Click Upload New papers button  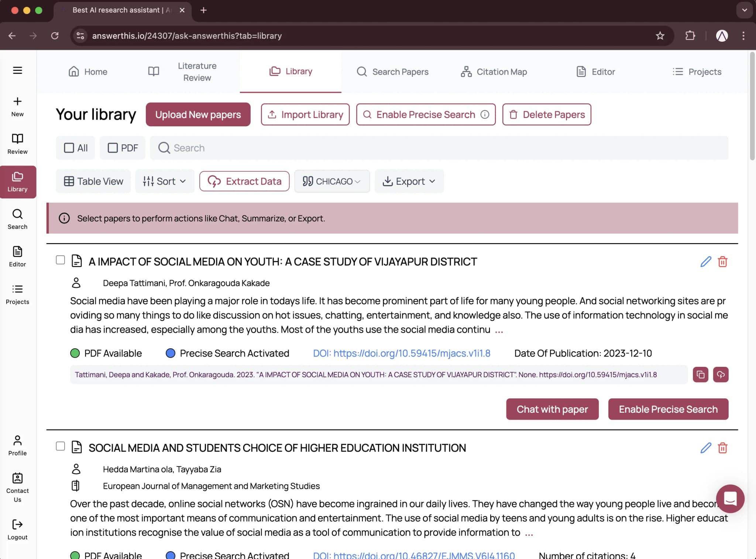(198, 115)
